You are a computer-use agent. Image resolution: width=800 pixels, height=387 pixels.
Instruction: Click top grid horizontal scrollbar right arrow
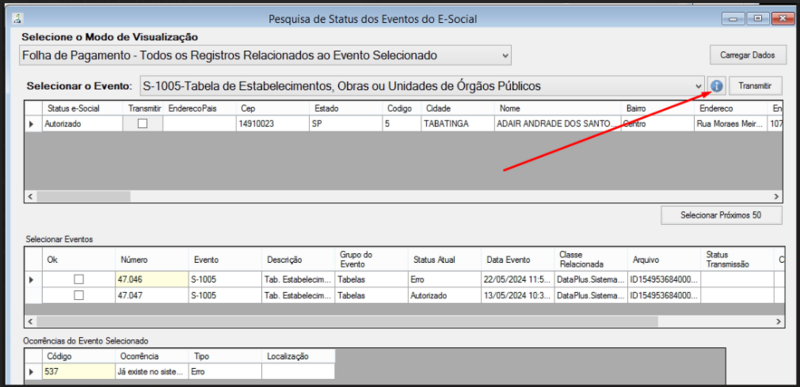tap(777, 196)
